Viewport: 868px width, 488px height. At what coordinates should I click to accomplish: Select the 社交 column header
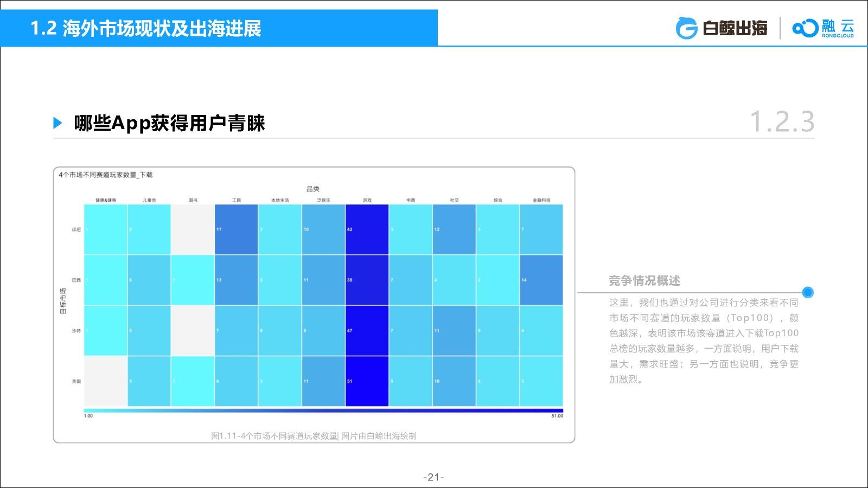[454, 200]
